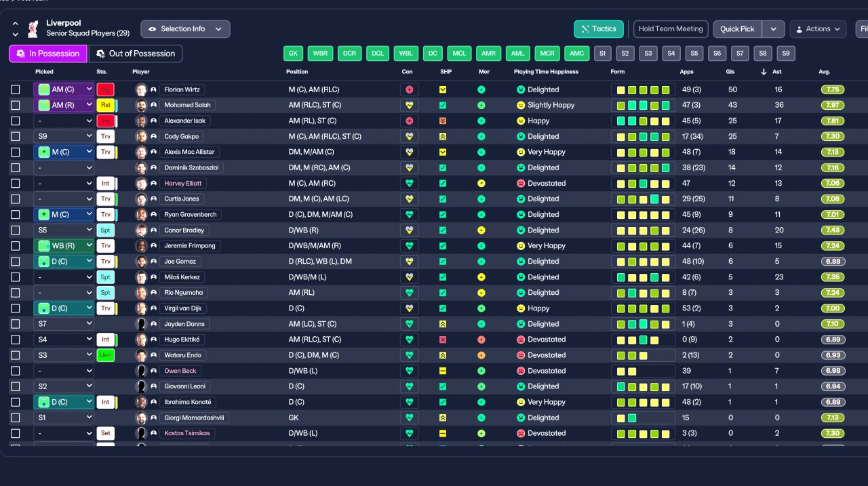Screen dimensions: 868x486
Task: Click Virgil van Dijk's condition heart icon
Action: pos(409,308)
